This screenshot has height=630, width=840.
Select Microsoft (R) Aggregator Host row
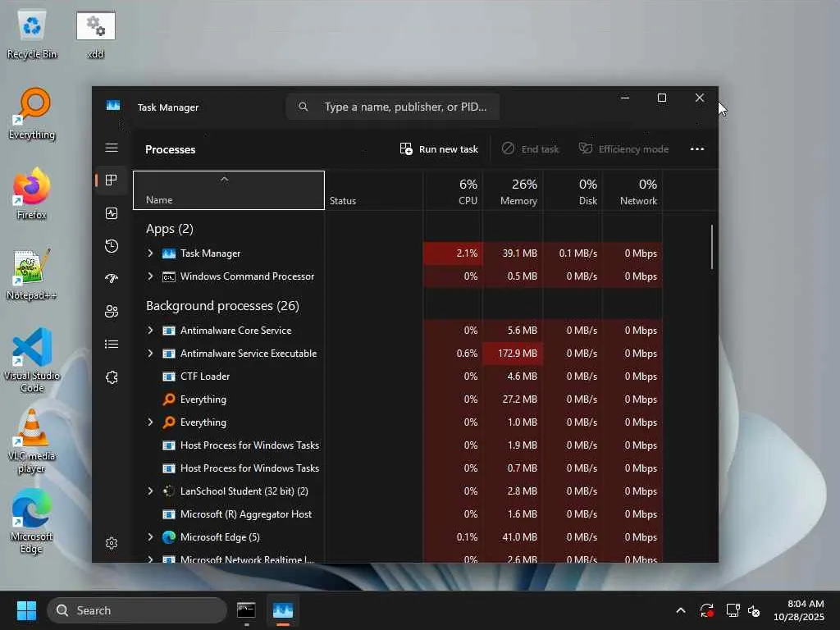pos(398,514)
